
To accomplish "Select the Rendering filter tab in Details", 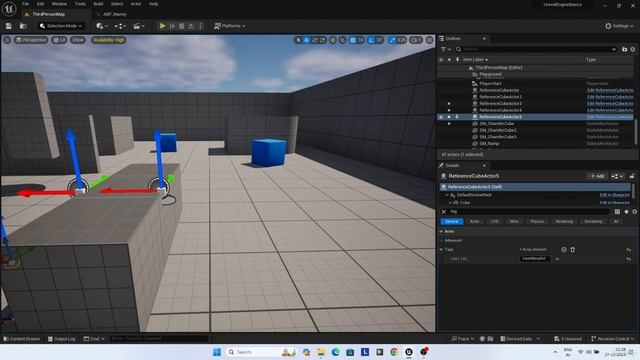I will [564, 222].
